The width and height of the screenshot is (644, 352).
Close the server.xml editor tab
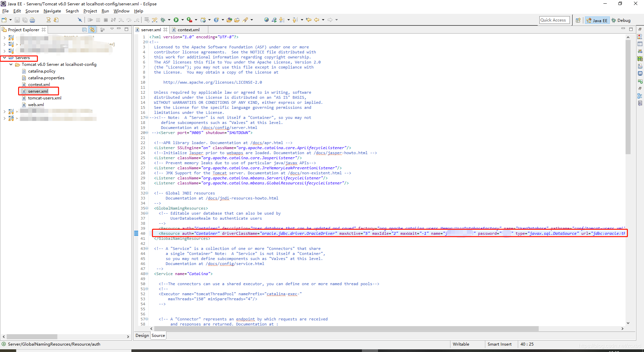(x=165, y=30)
